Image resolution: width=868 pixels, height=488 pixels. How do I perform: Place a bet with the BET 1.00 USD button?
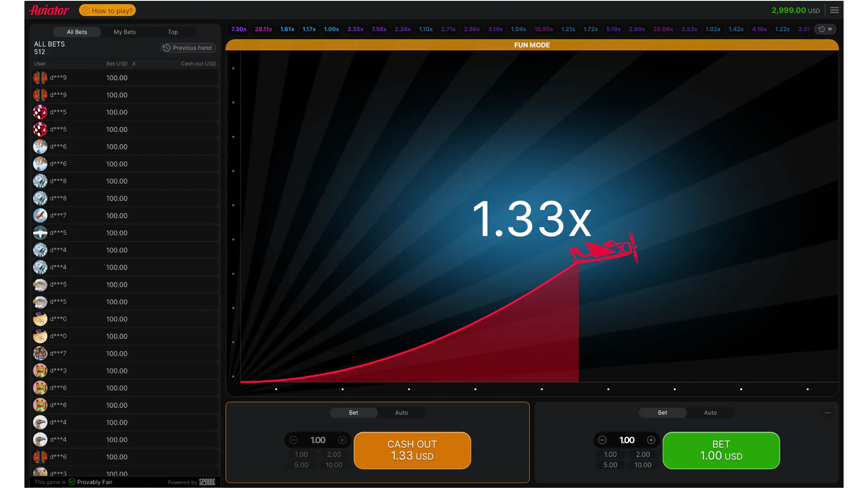coord(721,450)
